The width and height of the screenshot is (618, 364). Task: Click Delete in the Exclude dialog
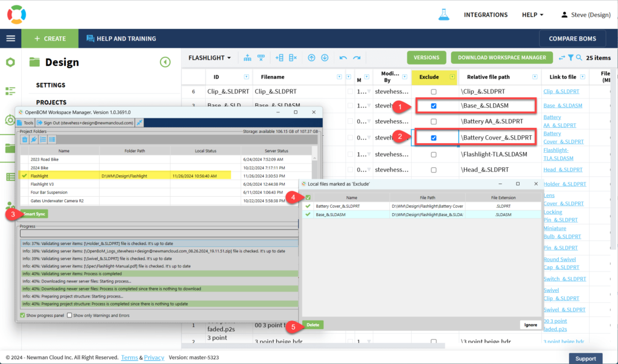click(313, 325)
